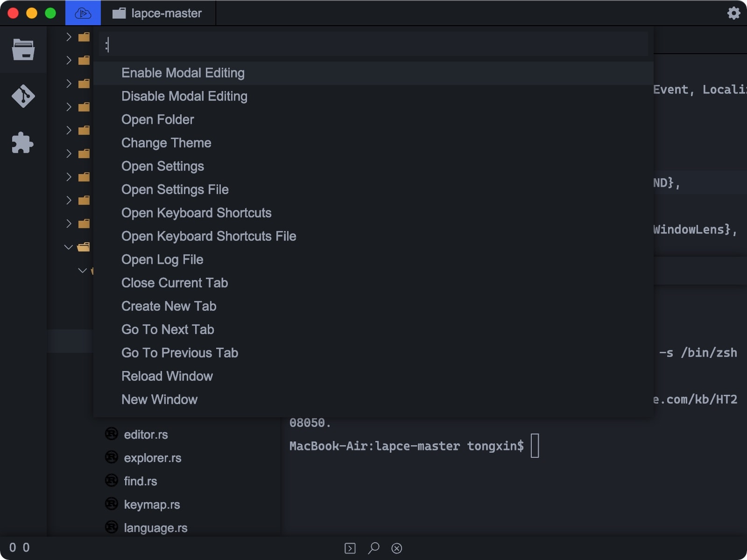Open keymap.rs in the file tree
Viewport: 747px width, 560px height.
(152, 504)
